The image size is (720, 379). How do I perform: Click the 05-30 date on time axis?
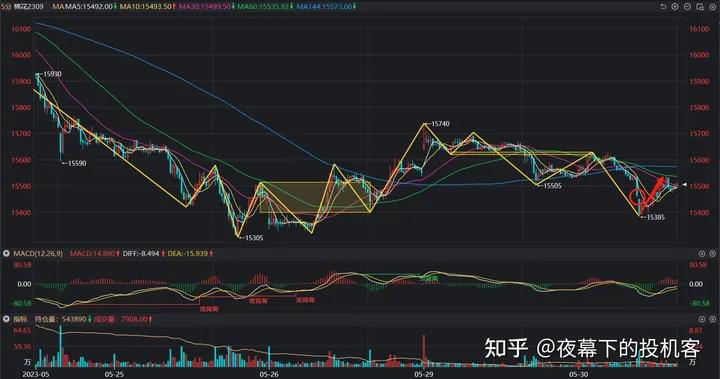pos(578,374)
